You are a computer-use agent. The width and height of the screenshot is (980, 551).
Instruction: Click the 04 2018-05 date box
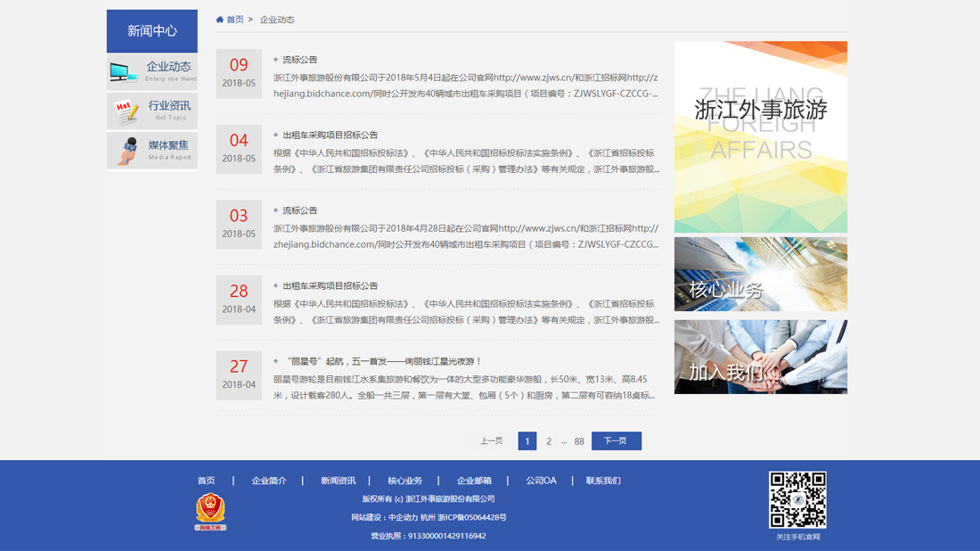click(239, 149)
